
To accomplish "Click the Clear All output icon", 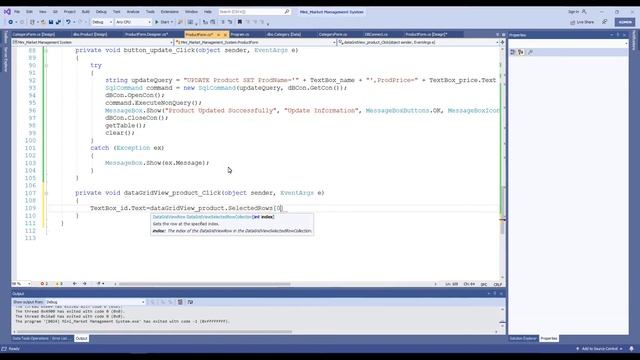I will tap(180, 302).
